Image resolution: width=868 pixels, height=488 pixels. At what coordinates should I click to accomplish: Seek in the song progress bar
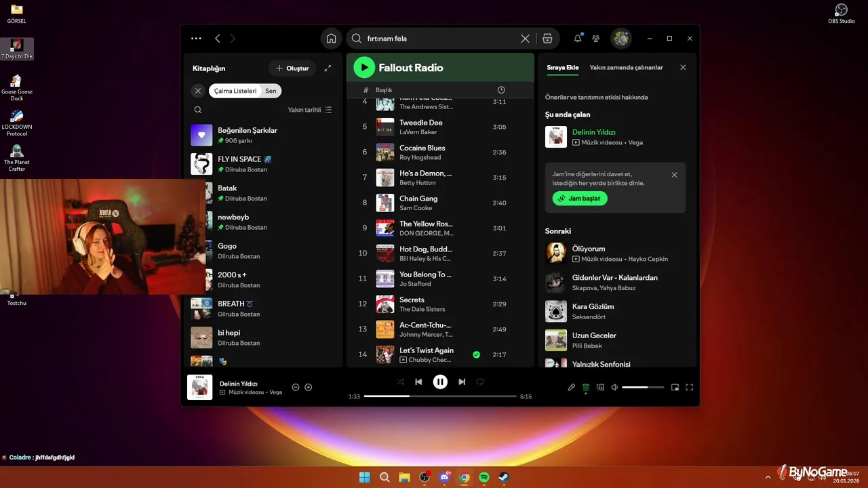(440, 396)
